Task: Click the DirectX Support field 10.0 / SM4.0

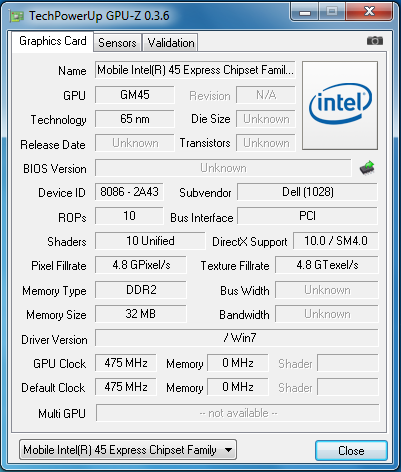Action: click(336, 241)
